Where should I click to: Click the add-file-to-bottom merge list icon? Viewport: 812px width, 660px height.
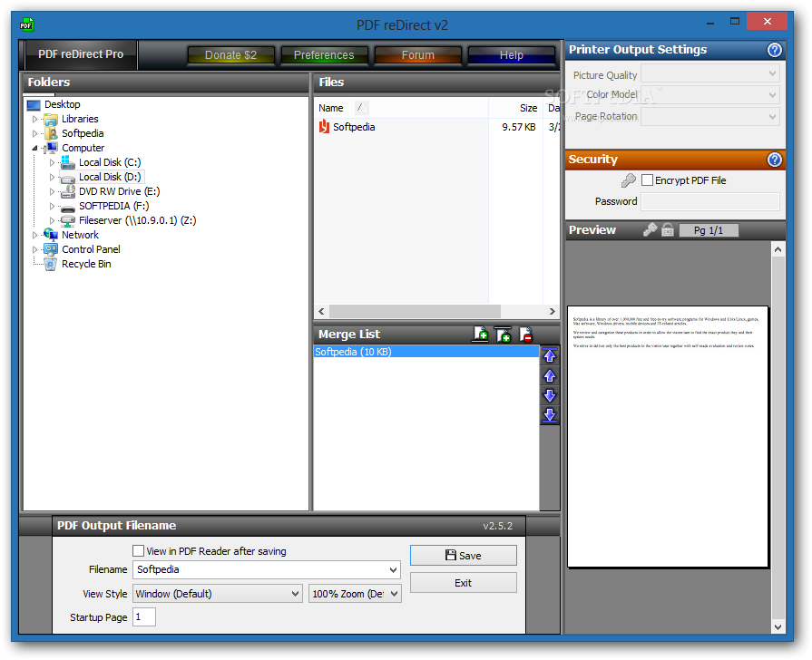click(481, 335)
